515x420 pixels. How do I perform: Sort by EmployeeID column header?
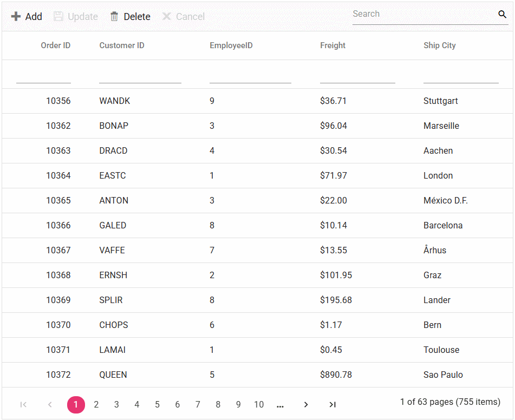click(231, 45)
